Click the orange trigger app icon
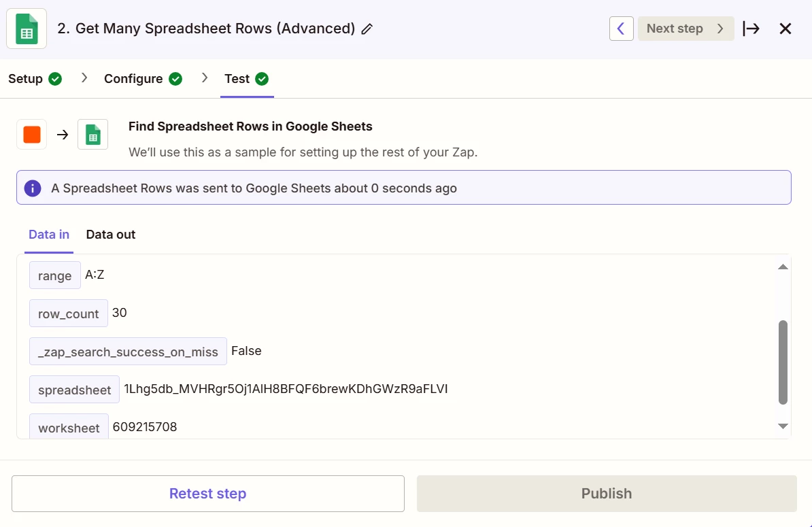 click(32, 135)
